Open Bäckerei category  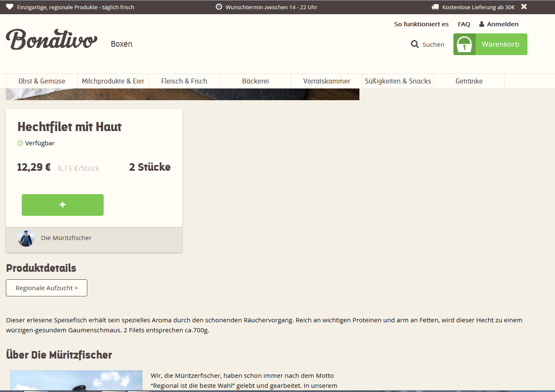255,81
